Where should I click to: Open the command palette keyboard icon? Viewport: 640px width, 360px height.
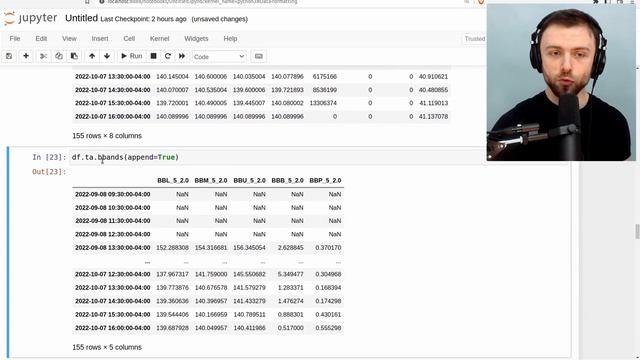[259, 56]
